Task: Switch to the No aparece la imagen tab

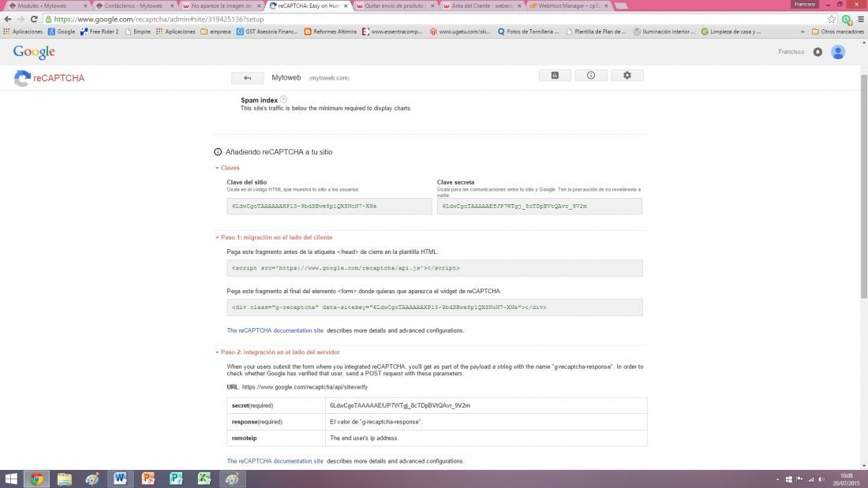Action: point(220,6)
